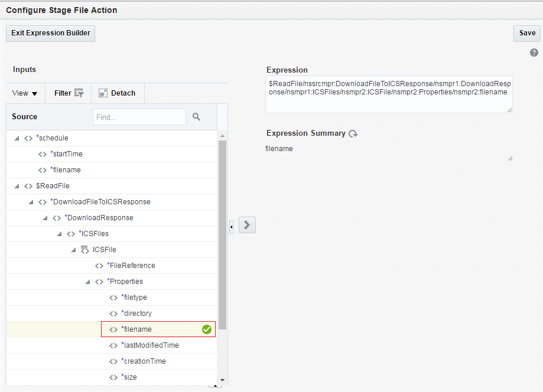543x392 pixels.
Task: Click in the Find search field
Action: [x=139, y=117]
